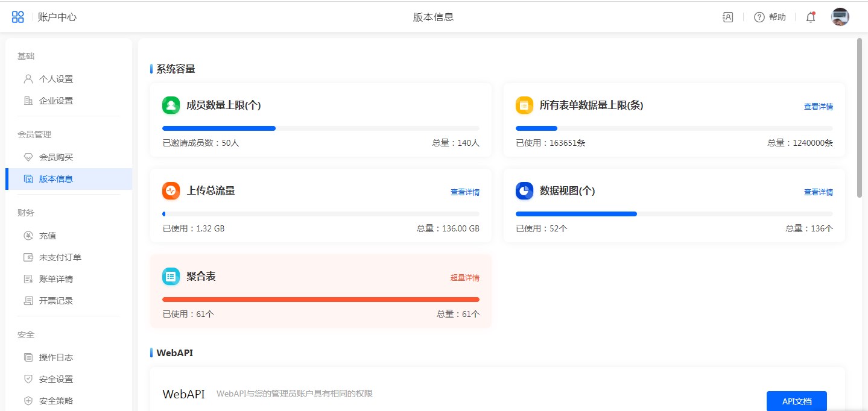The height and width of the screenshot is (411, 868).
Task: Click the 帮助 help button
Action: click(770, 17)
